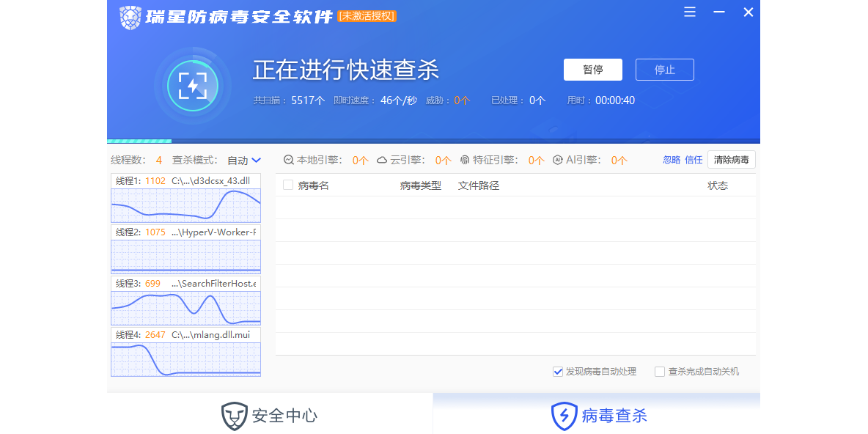The image size is (868, 434).
Task: Click the 线程1 activity graph
Action: pyautogui.click(x=186, y=205)
